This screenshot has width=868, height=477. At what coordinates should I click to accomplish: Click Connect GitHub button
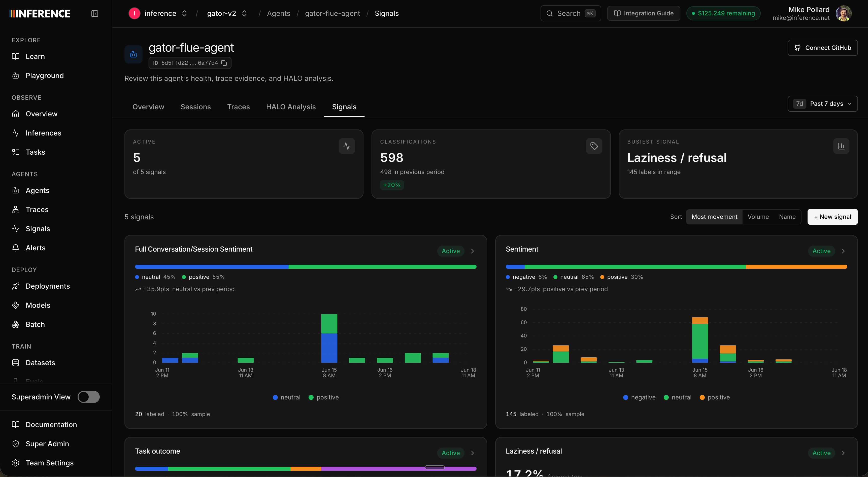click(822, 48)
